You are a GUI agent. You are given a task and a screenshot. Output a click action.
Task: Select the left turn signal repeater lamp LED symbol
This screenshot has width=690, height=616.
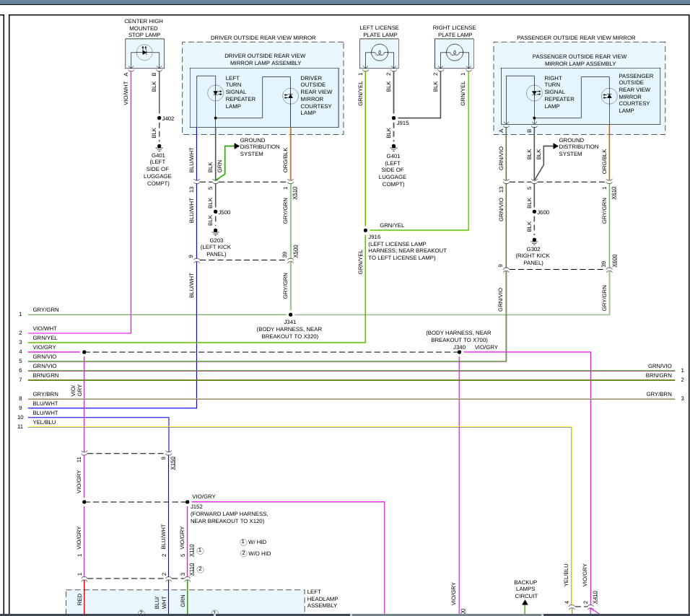pos(216,93)
